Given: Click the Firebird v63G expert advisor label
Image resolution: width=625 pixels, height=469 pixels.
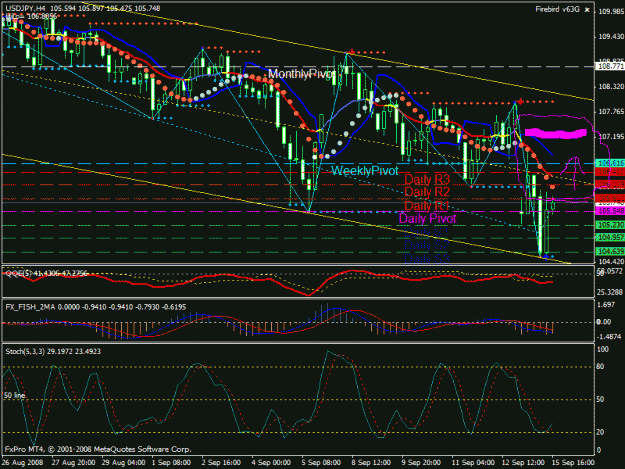Looking at the screenshot, I should [x=557, y=9].
